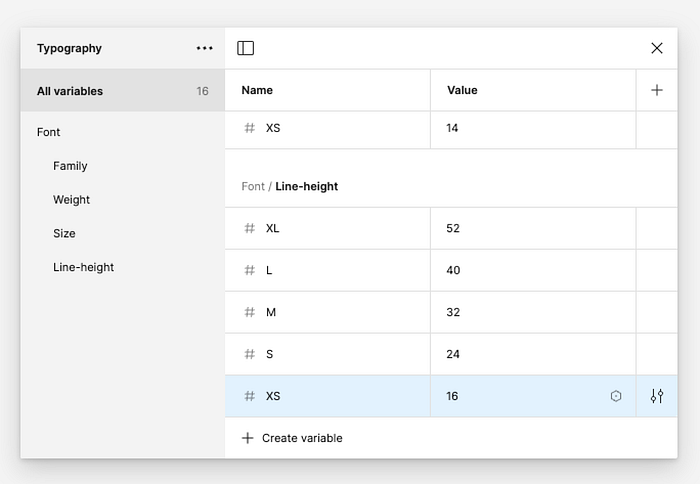Click the value 24 field for S
This screenshot has height=484, width=700.
pos(453,354)
